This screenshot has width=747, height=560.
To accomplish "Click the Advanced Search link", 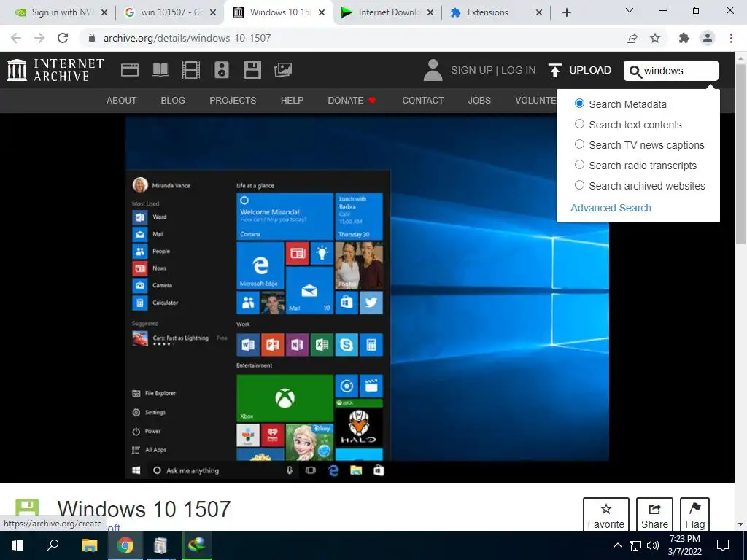I will point(611,208).
